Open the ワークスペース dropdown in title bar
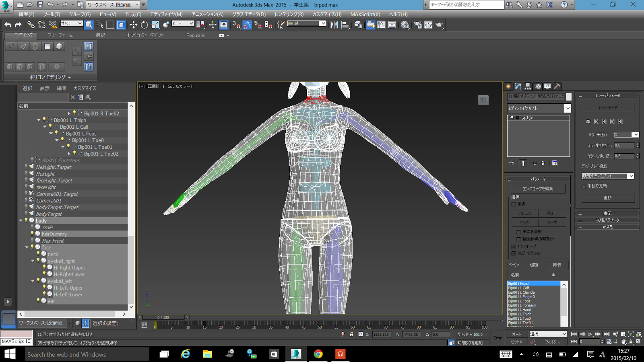 pyautogui.click(x=113, y=5)
